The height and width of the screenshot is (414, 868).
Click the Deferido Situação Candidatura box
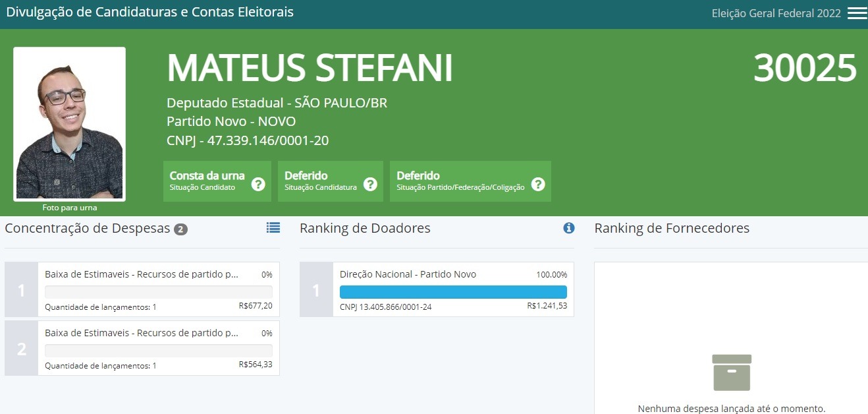click(x=320, y=181)
